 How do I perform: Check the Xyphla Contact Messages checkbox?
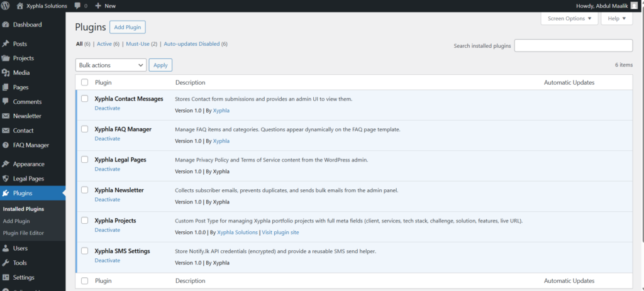[85, 99]
